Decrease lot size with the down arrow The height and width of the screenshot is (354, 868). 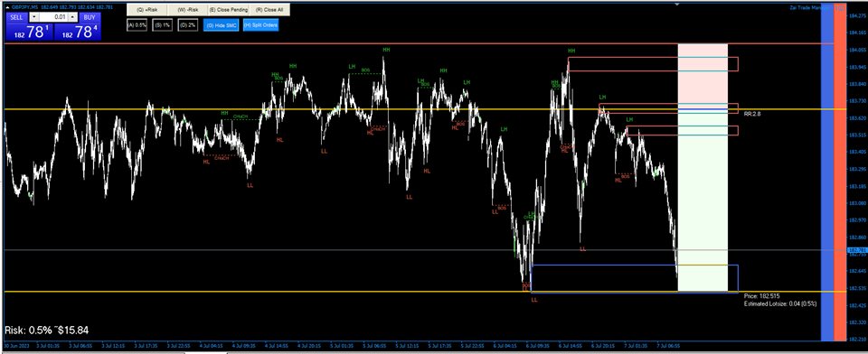tap(34, 18)
